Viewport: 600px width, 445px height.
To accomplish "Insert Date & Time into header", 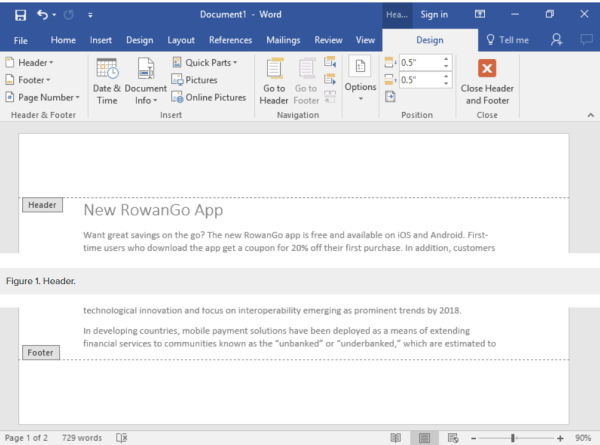I will click(107, 79).
